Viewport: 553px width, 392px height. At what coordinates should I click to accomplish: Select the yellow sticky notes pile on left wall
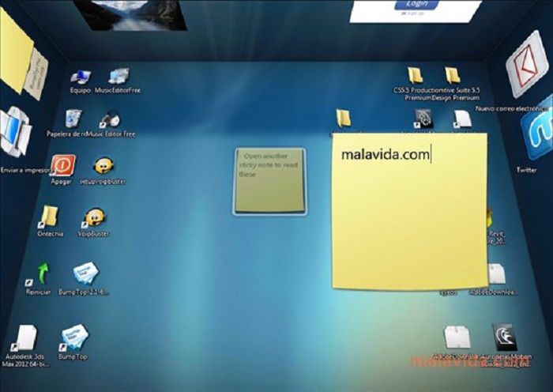click(x=17, y=52)
